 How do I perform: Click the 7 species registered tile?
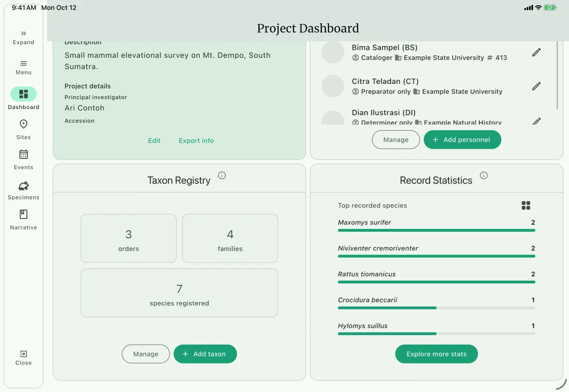point(179,293)
